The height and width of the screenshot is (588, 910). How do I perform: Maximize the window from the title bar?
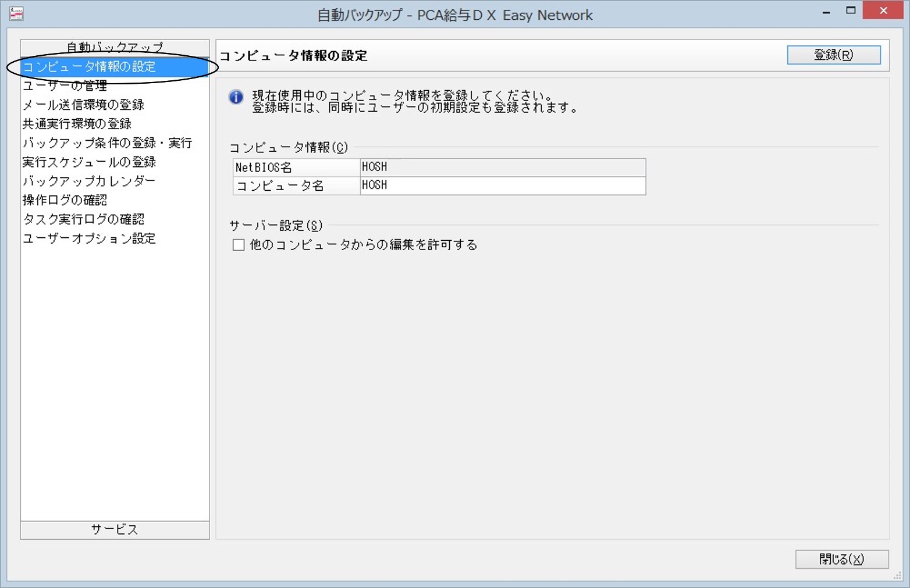851,10
